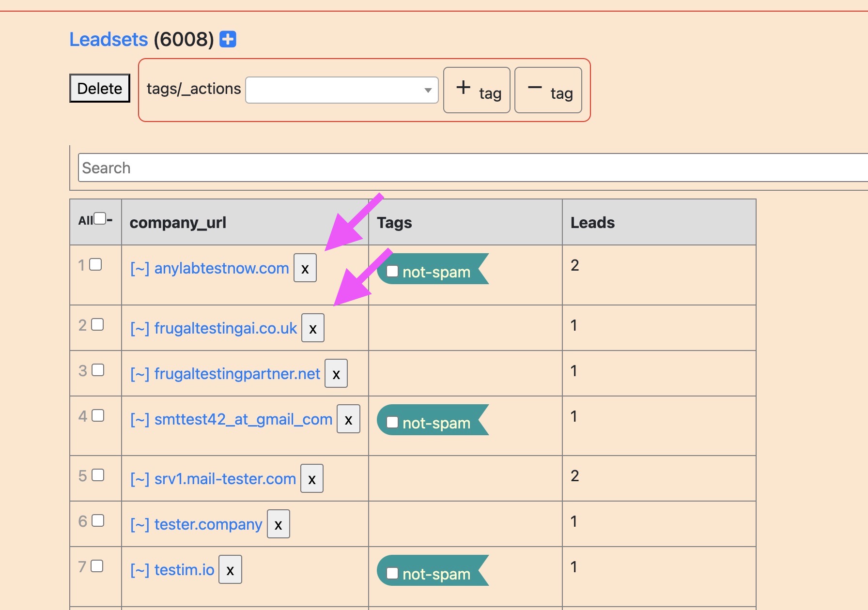Click the Leads column header
This screenshot has width=868, height=610.
(x=592, y=223)
